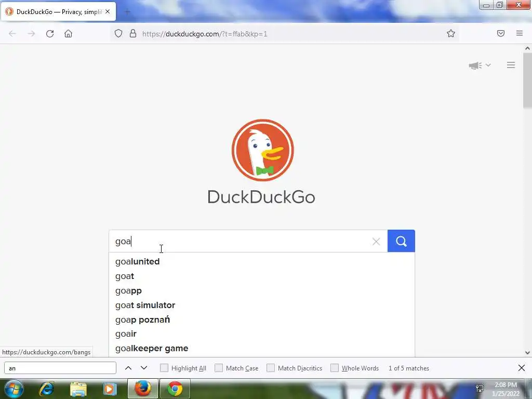
Task: Switch to Firefox on the taskbar
Action: [143, 389]
